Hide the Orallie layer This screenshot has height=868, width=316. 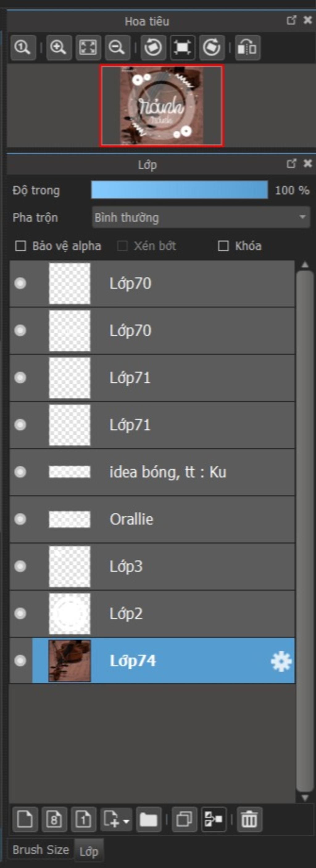(x=20, y=519)
